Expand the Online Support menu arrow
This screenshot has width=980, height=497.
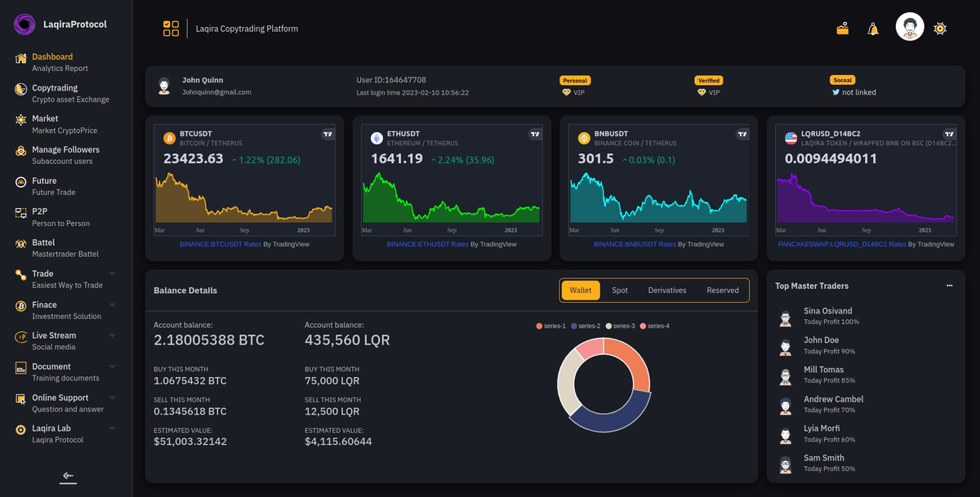click(113, 397)
